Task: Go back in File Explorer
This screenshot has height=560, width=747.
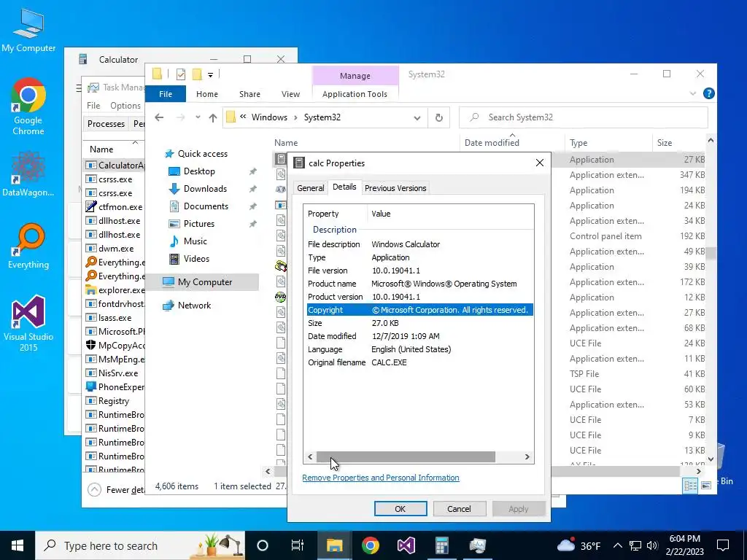Action: pos(159,117)
